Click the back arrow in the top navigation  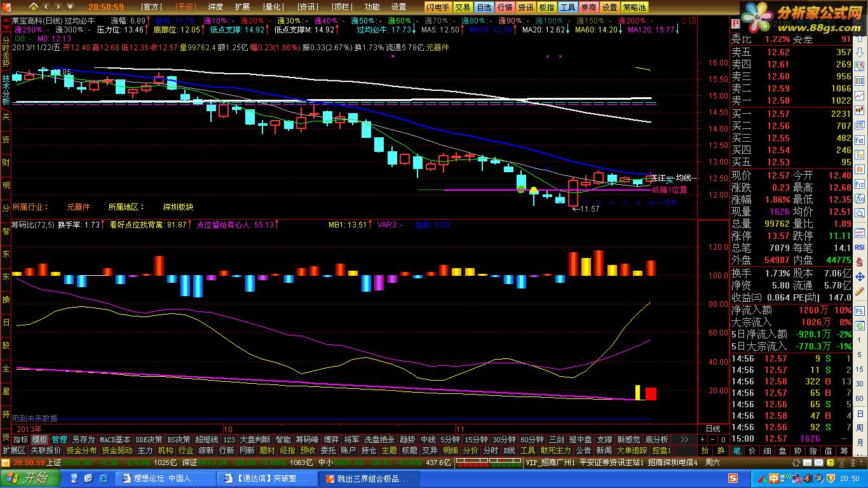(46, 7)
